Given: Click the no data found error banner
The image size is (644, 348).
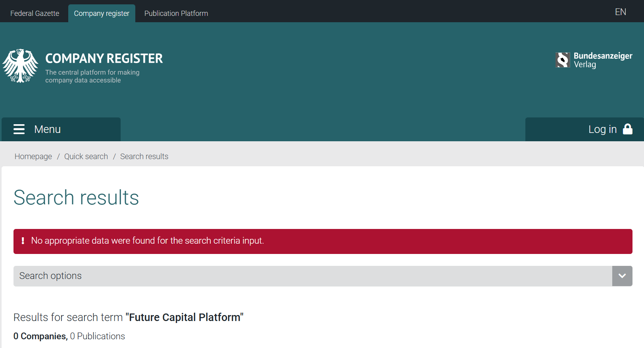Looking at the screenshot, I should [x=323, y=241].
